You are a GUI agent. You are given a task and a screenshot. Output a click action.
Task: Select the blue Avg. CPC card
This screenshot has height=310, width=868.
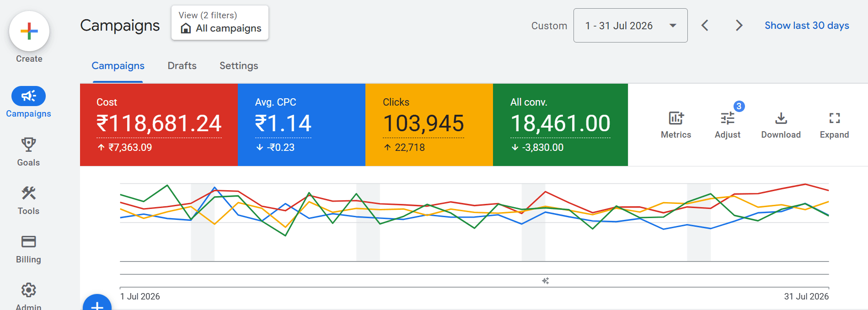301,125
